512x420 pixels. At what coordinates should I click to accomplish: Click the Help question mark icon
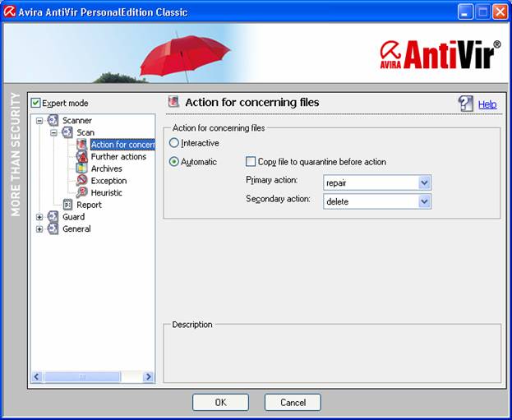click(466, 104)
